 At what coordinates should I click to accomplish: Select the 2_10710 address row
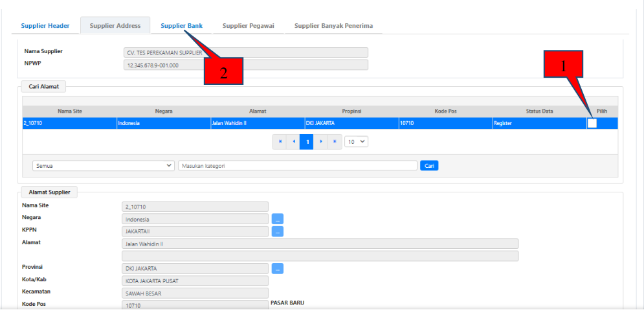click(259, 123)
